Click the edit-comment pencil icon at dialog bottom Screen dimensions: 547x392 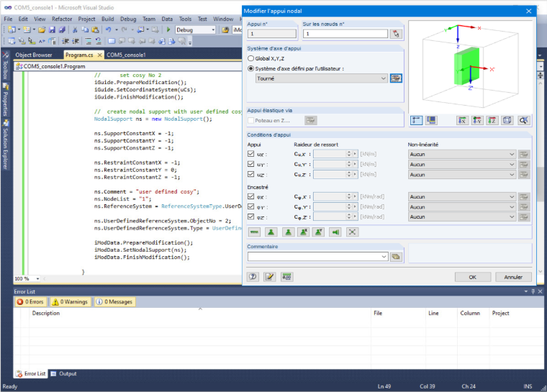(x=269, y=277)
